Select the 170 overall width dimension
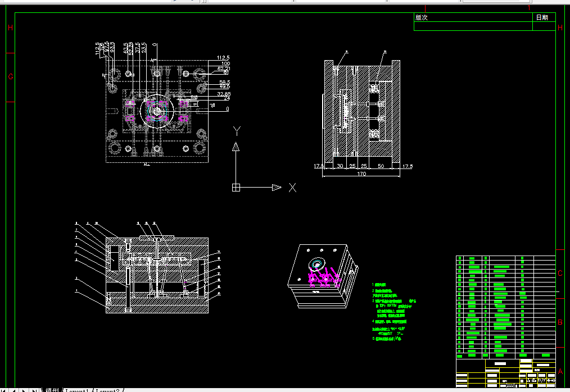 tap(361, 174)
